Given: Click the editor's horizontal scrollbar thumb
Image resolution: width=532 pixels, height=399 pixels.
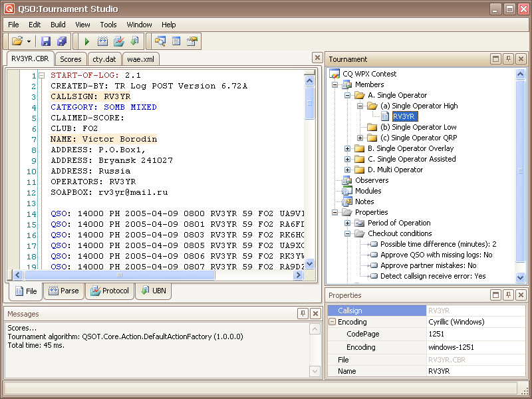Looking at the screenshot, I should [120, 275].
